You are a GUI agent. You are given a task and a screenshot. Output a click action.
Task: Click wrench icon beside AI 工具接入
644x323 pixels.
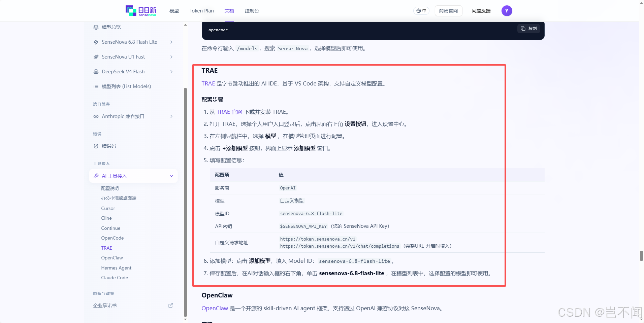(x=96, y=176)
